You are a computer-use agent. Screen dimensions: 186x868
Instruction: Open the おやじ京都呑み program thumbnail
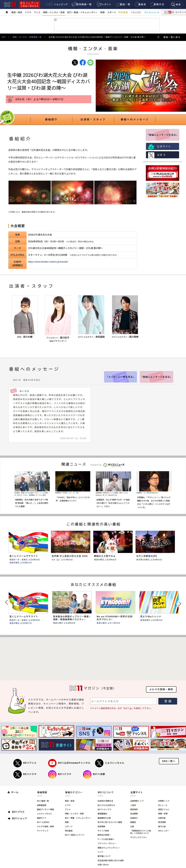pyautogui.click(x=155, y=541)
